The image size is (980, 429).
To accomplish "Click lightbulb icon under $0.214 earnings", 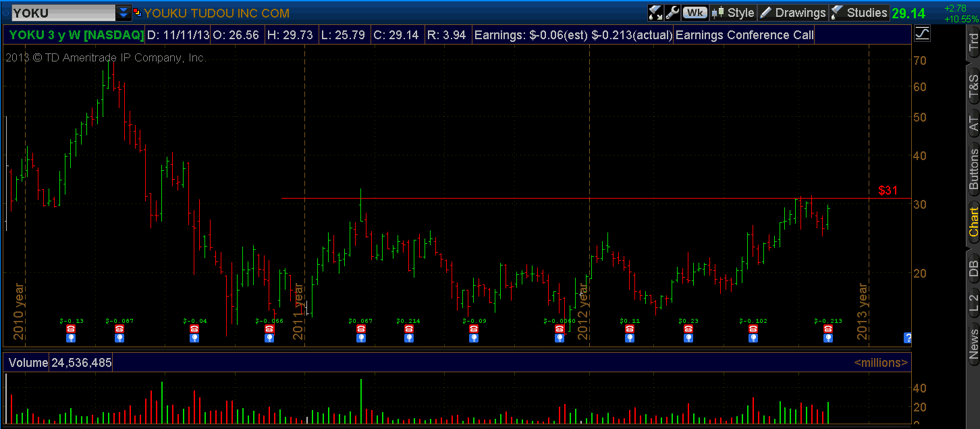I will 408,338.
